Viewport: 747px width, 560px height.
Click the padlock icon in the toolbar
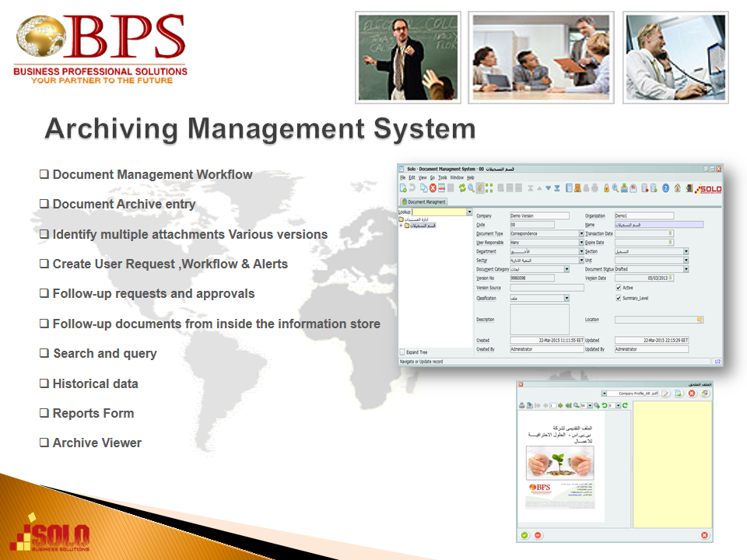tap(606, 188)
